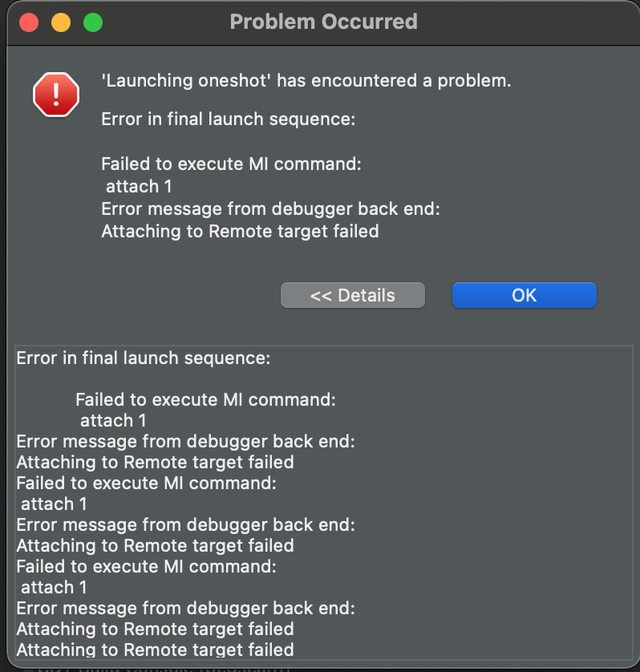Viewport: 640px width, 672px height.
Task: Click the upper Failed to execute MI command line
Action: [x=232, y=164]
